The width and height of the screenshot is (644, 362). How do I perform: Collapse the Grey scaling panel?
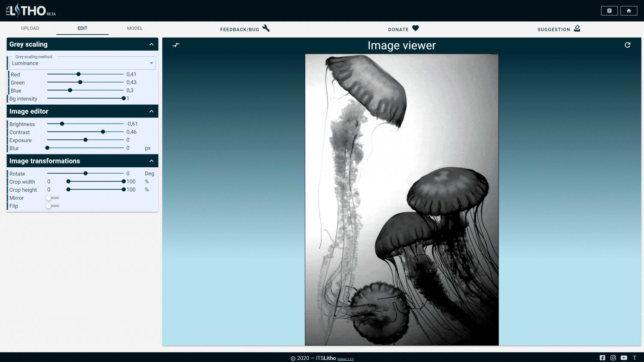[151, 44]
